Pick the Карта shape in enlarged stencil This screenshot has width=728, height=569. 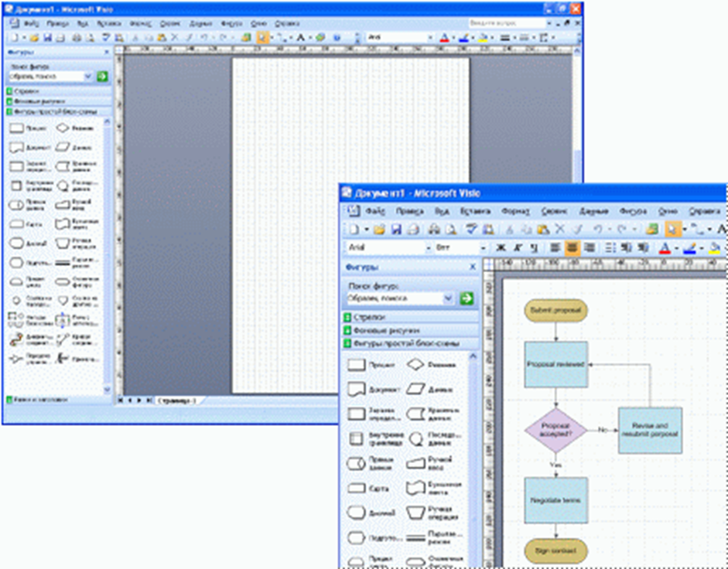tap(357, 489)
